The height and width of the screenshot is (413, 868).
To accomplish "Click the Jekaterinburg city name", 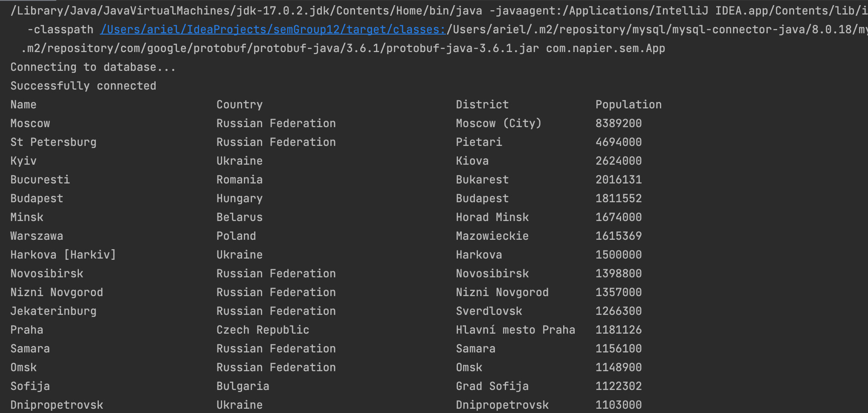I will pyautogui.click(x=53, y=311).
